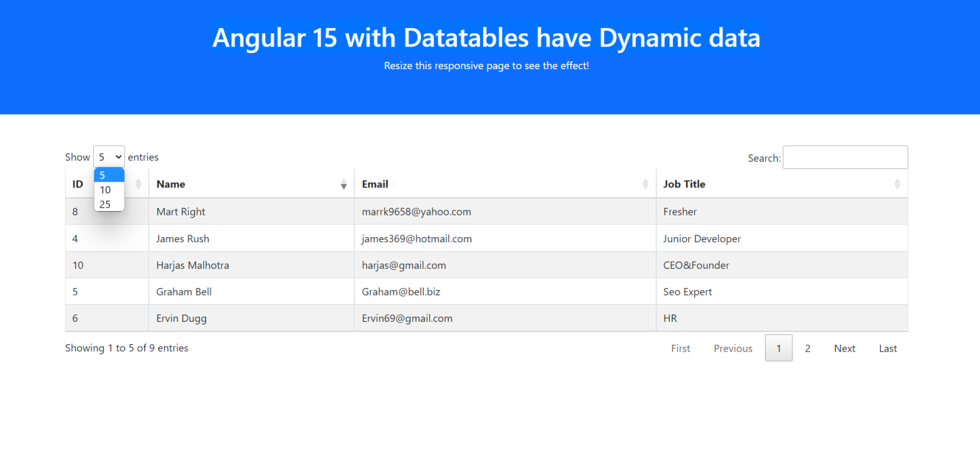This screenshot has width=980, height=457.
Task: Click the james369@hotmail.com email cell
Action: coord(417,239)
